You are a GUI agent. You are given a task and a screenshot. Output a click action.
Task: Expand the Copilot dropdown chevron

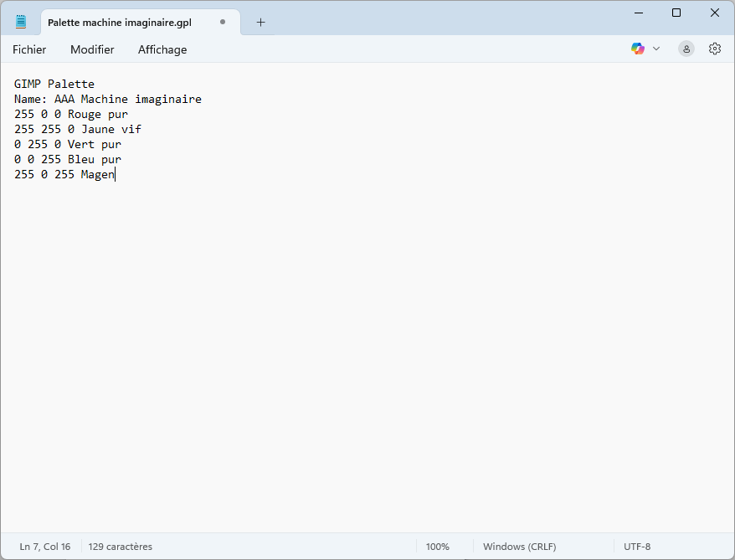[656, 49]
